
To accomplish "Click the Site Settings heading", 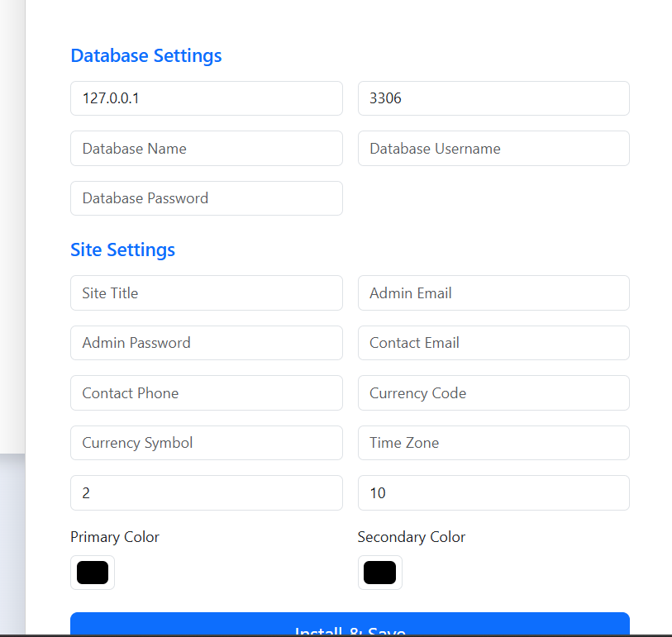I will pyautogui.click(x=122, y=250).
